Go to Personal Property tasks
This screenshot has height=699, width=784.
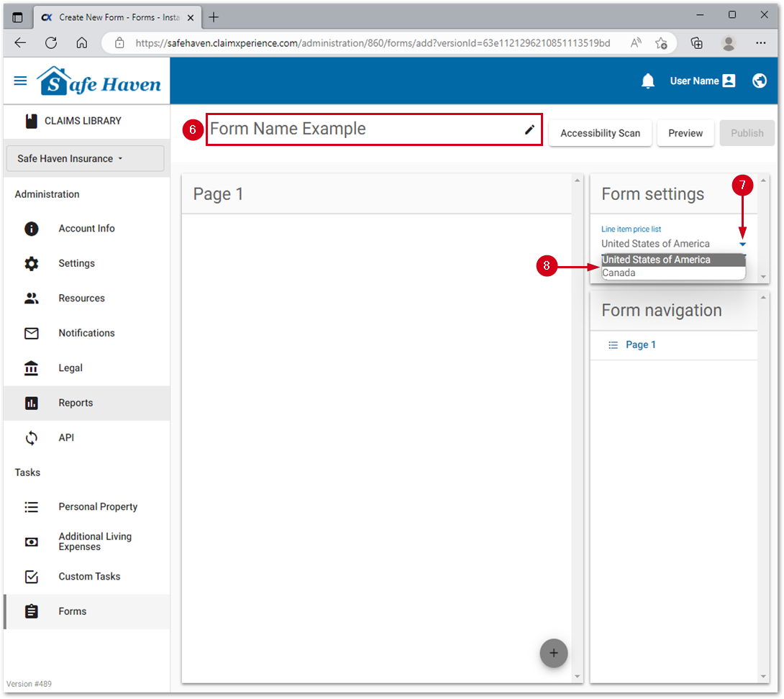pyautogui.click(x=98, y=507)
